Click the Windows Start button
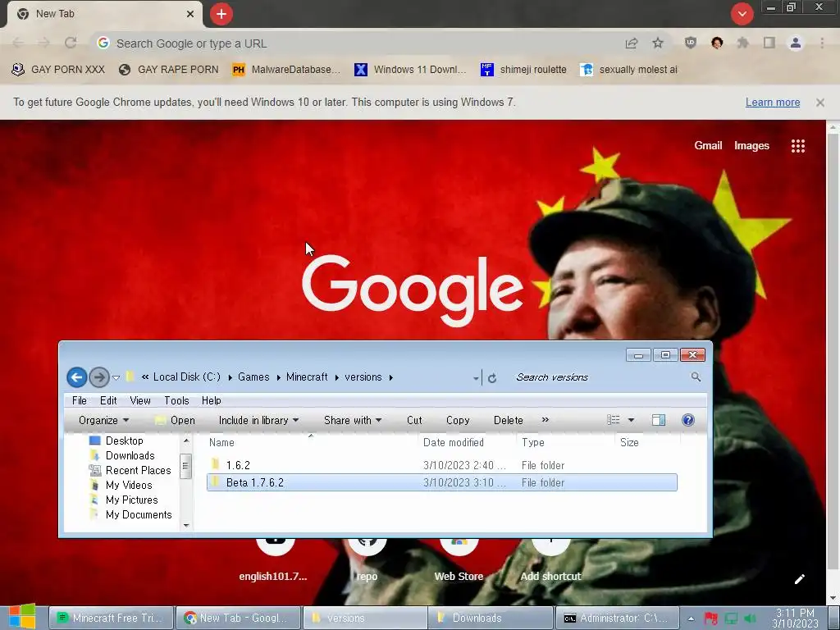This screenshot has width=840, height=630. tap(21, 617)
